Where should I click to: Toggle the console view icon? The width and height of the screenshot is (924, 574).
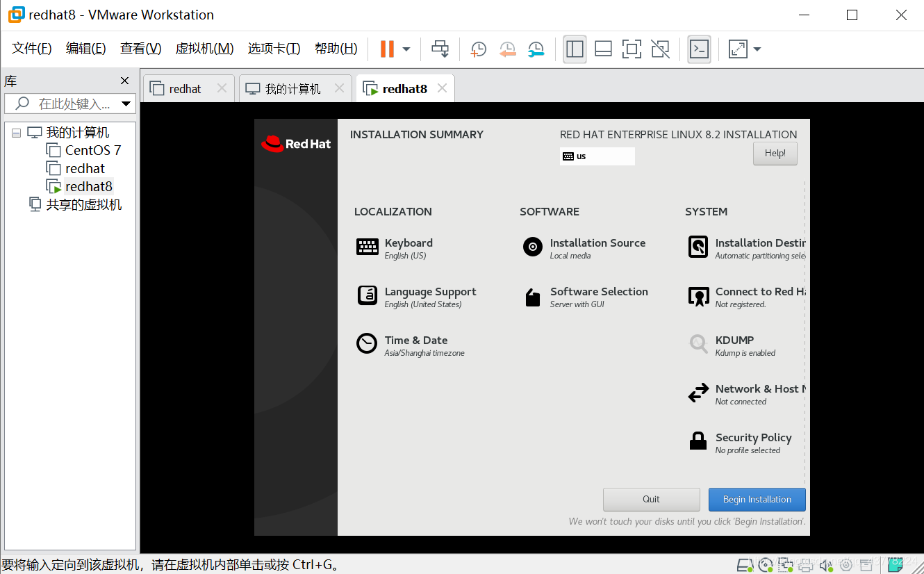(x=699, y=49)
